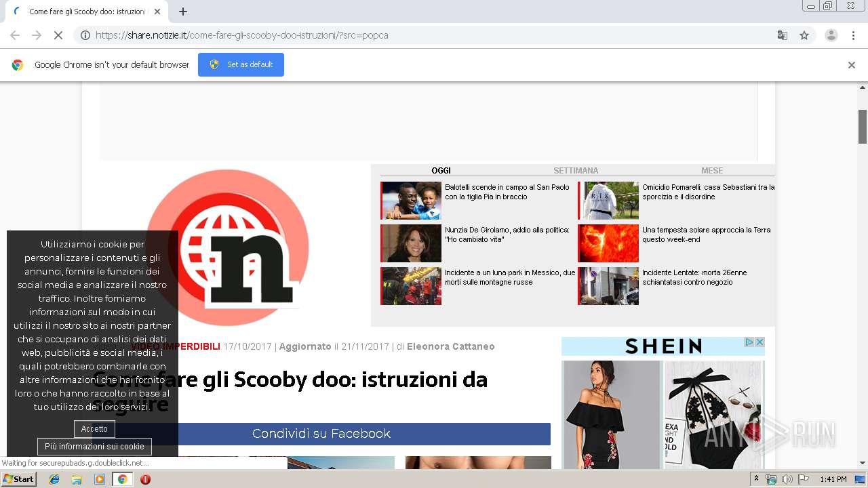Image resolution: width=868 pixels, height=488 pixels.
Task: Click the vertical scrollbar thumb
Action: [x=863, y=126]
